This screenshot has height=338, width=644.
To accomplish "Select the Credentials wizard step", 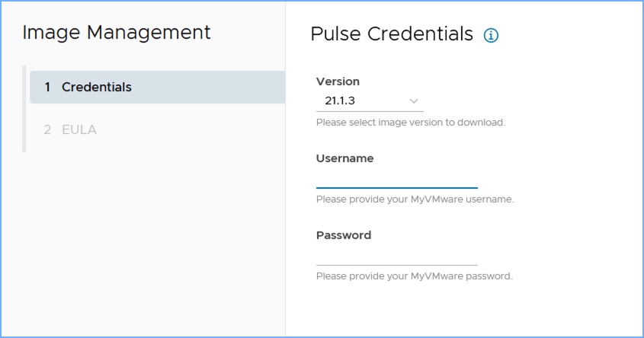I will point(96,88).
